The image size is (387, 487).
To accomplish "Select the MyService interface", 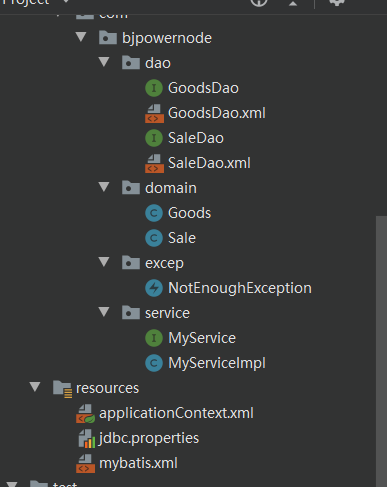I will pyautogui.click(x=202, y=338).
